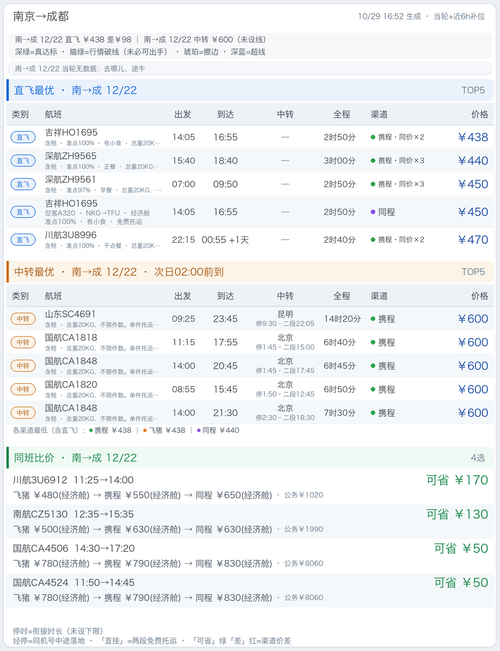Click 携程 ¥630(经济舱) price for CZ5130

[142, 529]
